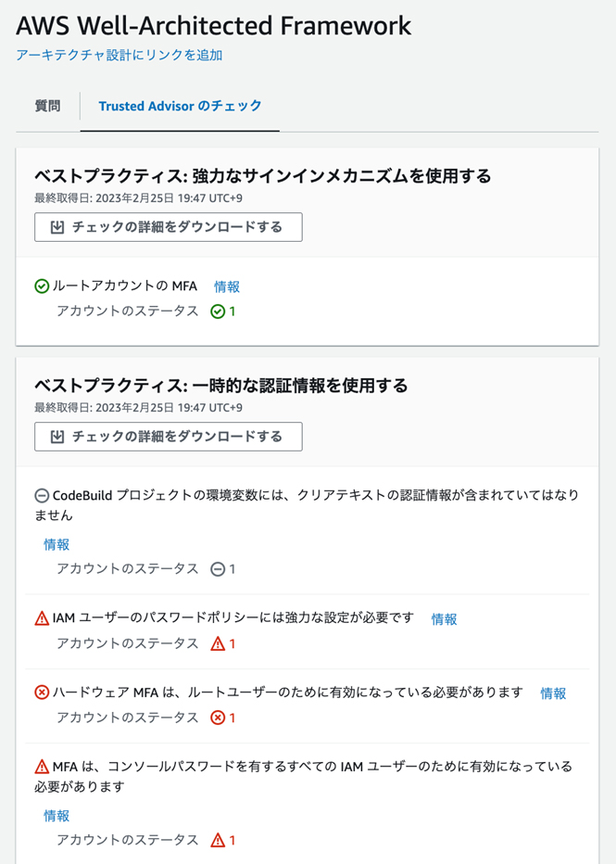Image resolution: width=616 pixels, height=864 pixels.
Task: Click warning status icon under the console-password MFA check
Action: (218, 840)
